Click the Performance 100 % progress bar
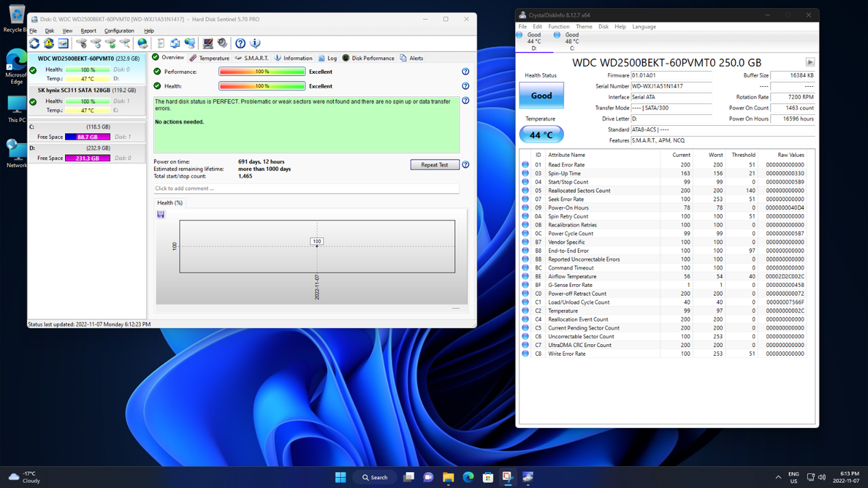 [x=262, y=72]
